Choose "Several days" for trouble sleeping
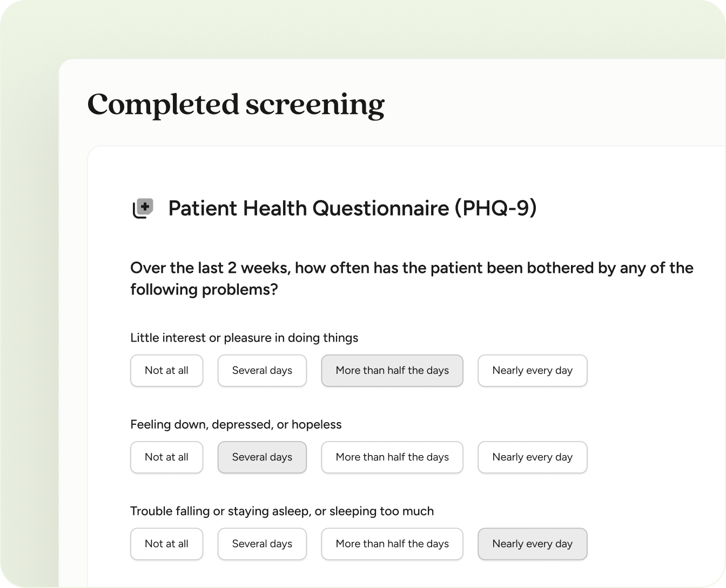 pos(262,544)
